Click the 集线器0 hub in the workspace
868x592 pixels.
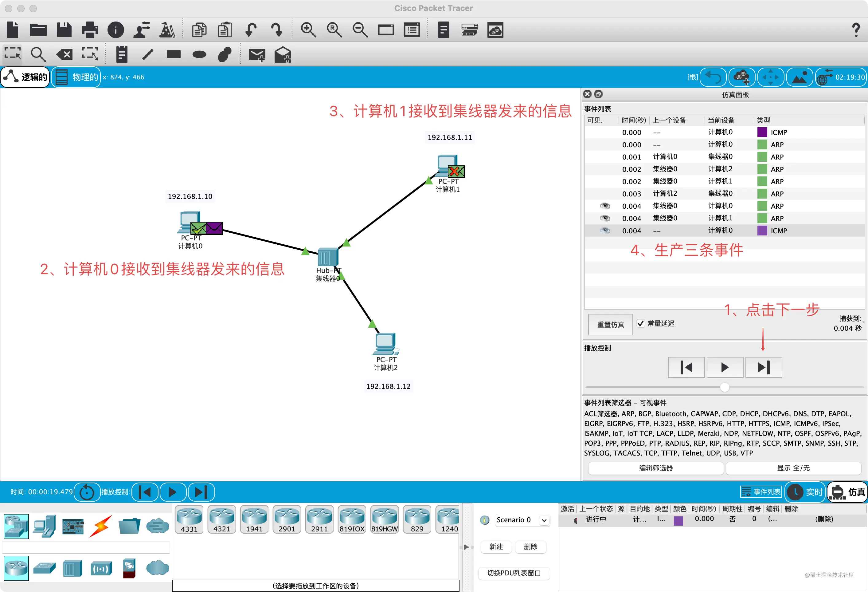(x=327, y=257)
